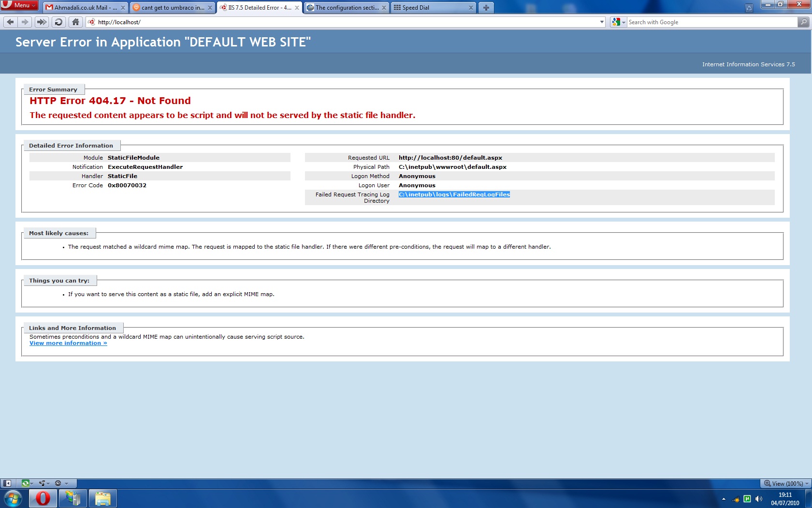
Task: Follow the 'View more information »' link
Action: click(68, 343)
